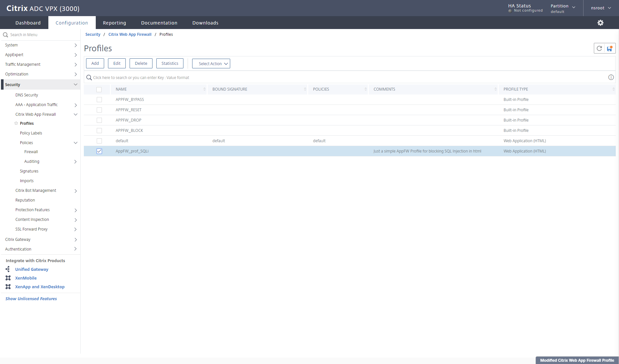This screenshot has width=619, height=364.
Task: Open the Select Action dropdown
Action: coord(211,64)
